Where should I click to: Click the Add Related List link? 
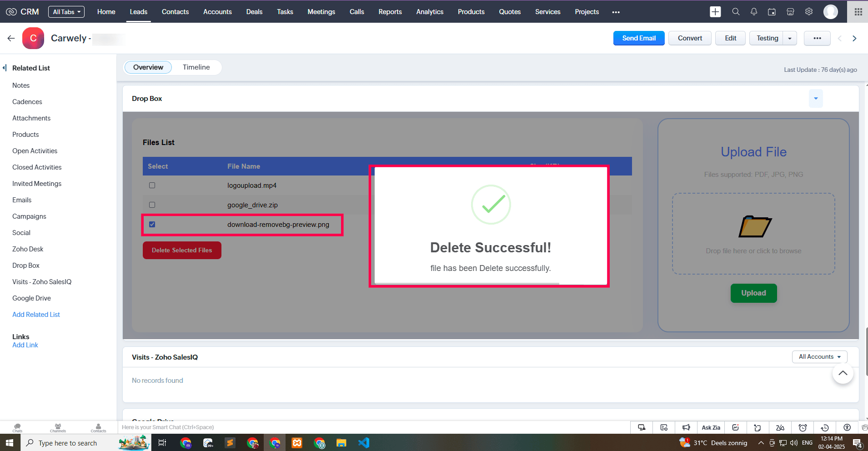point(36,315)
